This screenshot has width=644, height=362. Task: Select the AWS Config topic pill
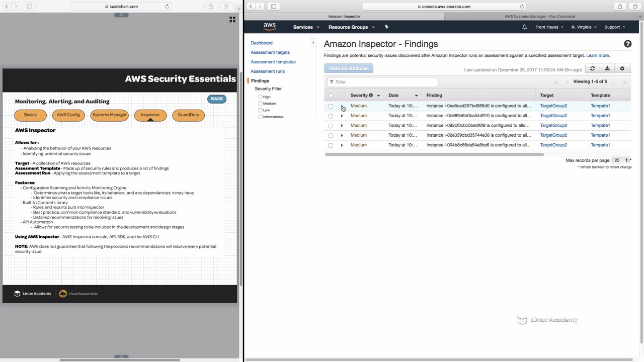click(68, 115)
